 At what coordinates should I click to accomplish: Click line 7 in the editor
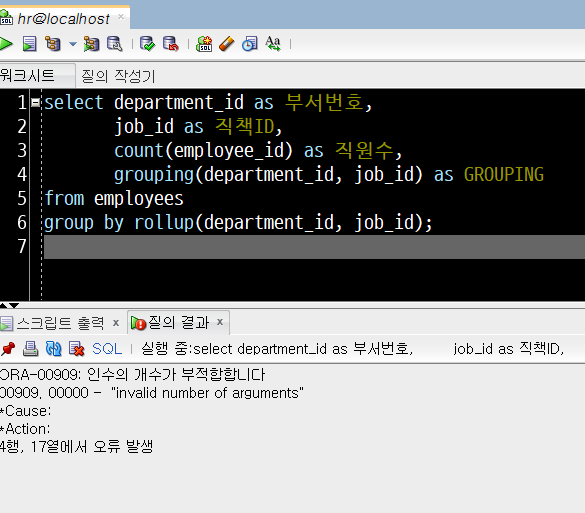click(314, 247)
